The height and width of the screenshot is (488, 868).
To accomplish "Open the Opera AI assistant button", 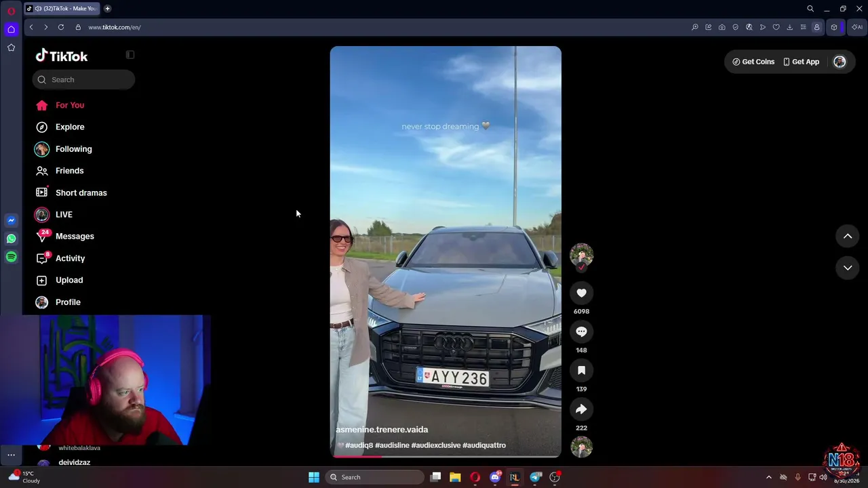I will pyautogui.click(x=857, y=27).
